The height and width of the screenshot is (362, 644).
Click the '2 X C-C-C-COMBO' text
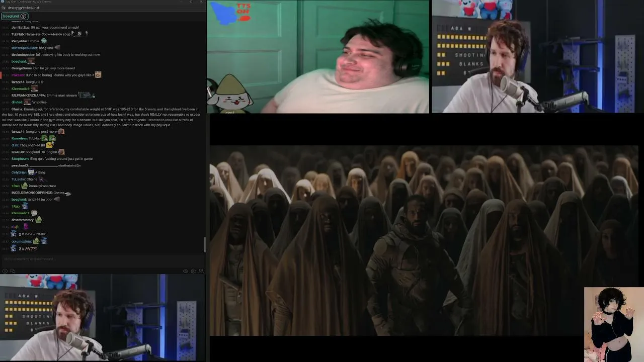tap(33, 234)
